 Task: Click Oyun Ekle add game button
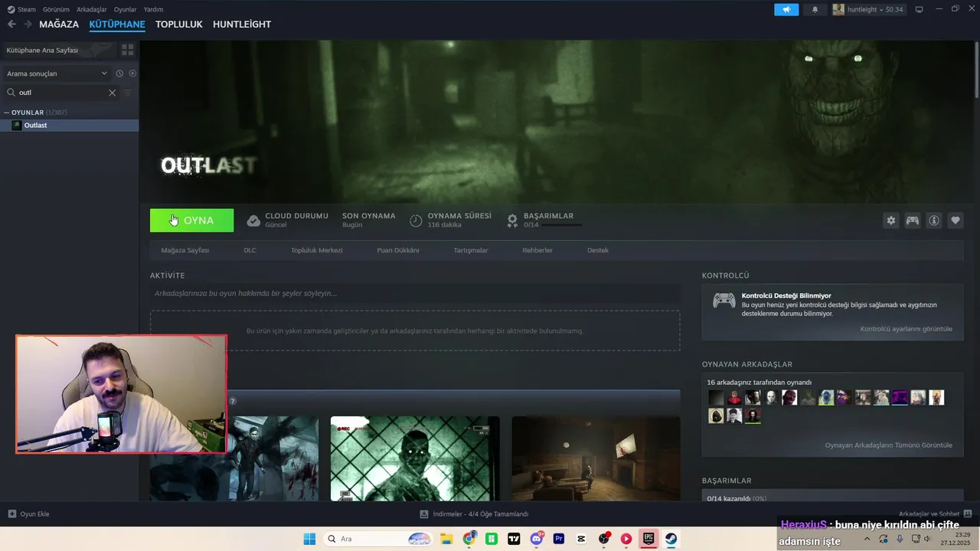tap(29, 514)
